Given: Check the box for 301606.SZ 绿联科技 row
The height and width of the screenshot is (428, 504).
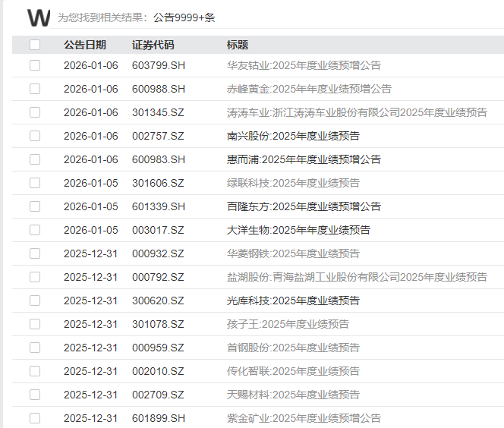Looking at the screenshot, I should point(35,183).
